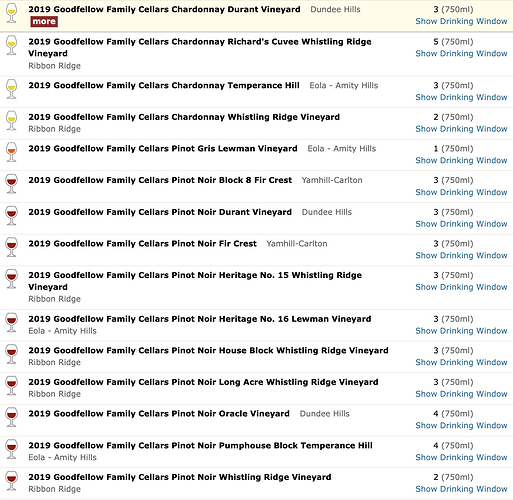
Task: Open the Pinot Noir Durant Vineyard wine link
Action: 160,212
